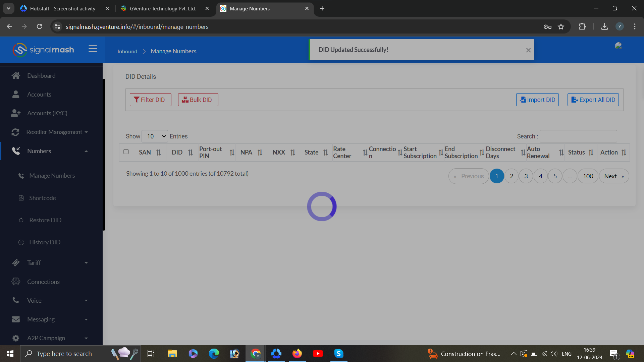Viewport: 644px width, 362px height.
Task: Open Restore DID in sidebar
Action: 45,220
